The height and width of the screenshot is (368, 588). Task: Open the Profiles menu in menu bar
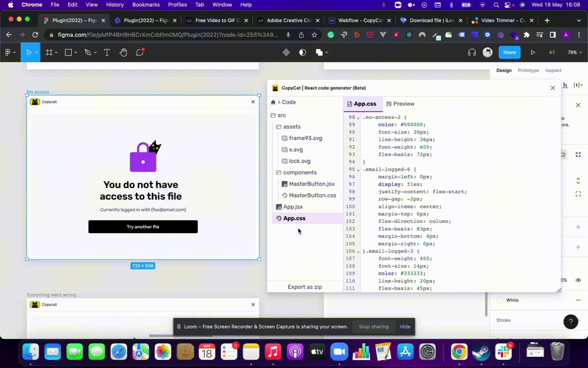(177, 5)
